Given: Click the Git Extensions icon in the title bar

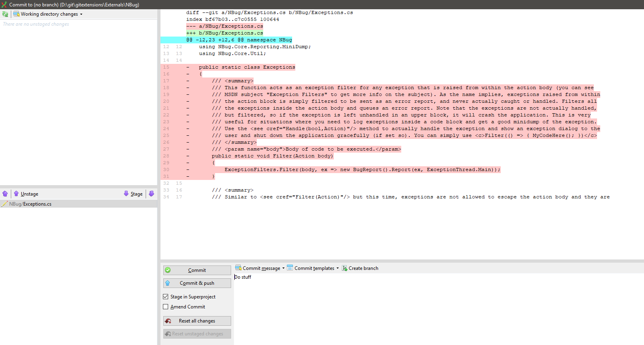Looking at the screenshot, I should pyautogui.click(x=4, y=4).
